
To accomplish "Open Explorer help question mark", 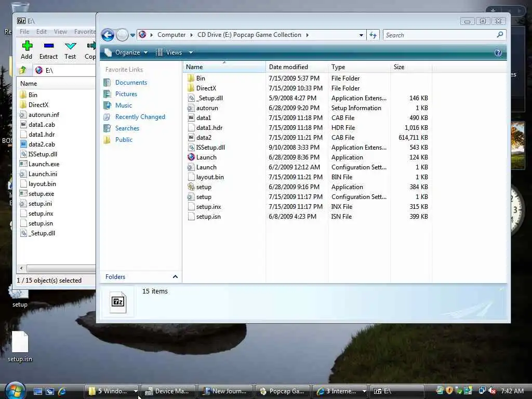I will tap(498, 52).
